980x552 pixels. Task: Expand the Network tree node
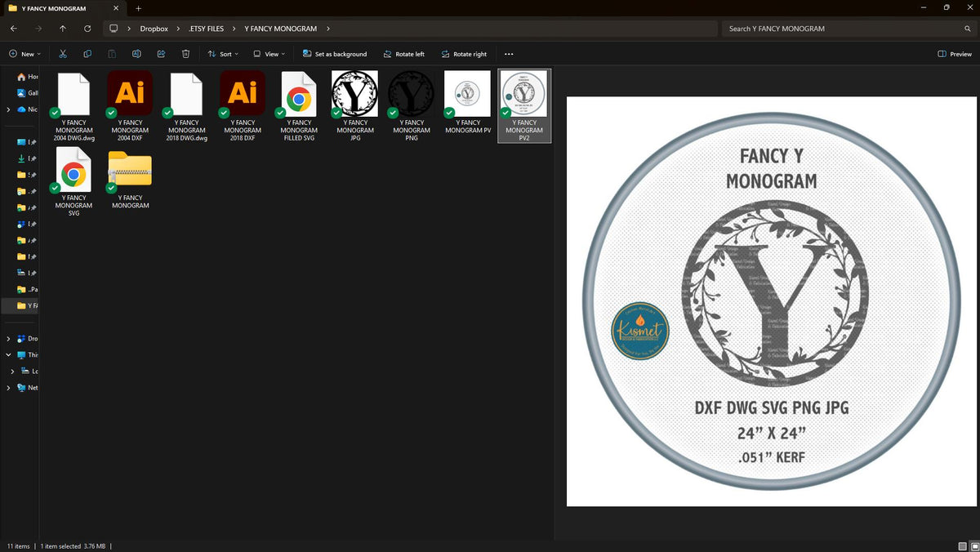[9, 387]
